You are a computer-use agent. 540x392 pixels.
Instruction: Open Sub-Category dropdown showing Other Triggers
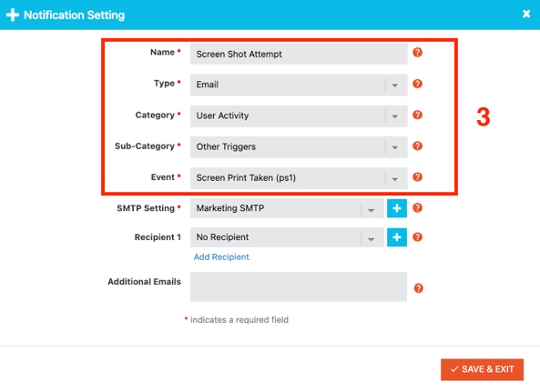(x=299, y=147)
